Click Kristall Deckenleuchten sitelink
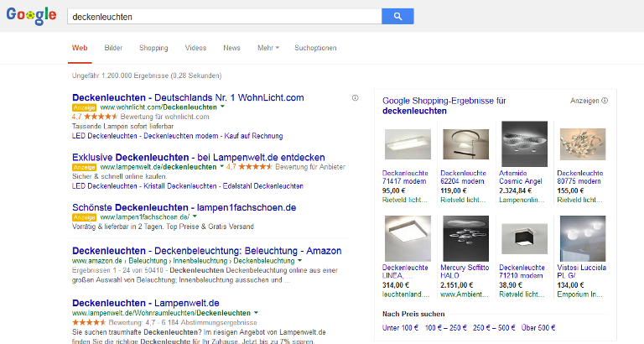 coord(180,186)
